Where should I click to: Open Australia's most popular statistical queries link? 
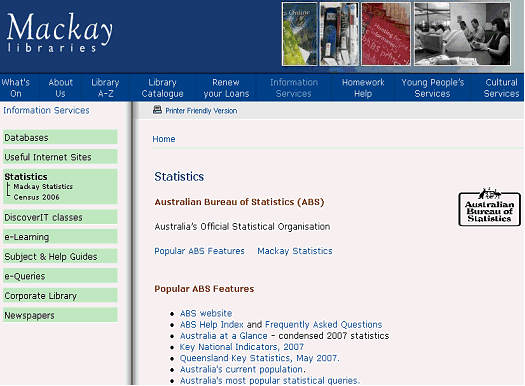[270, 381]
